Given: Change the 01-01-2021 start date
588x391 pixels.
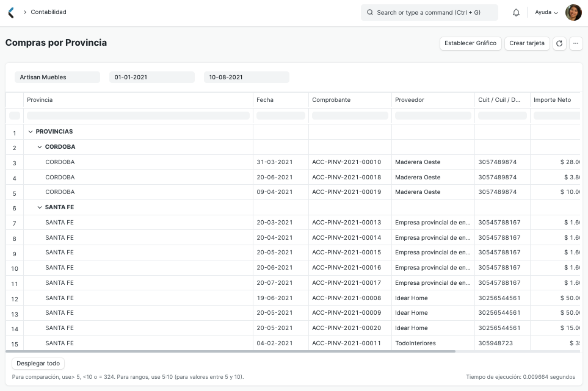Looking at the screenshot, I should pos(152,77).
